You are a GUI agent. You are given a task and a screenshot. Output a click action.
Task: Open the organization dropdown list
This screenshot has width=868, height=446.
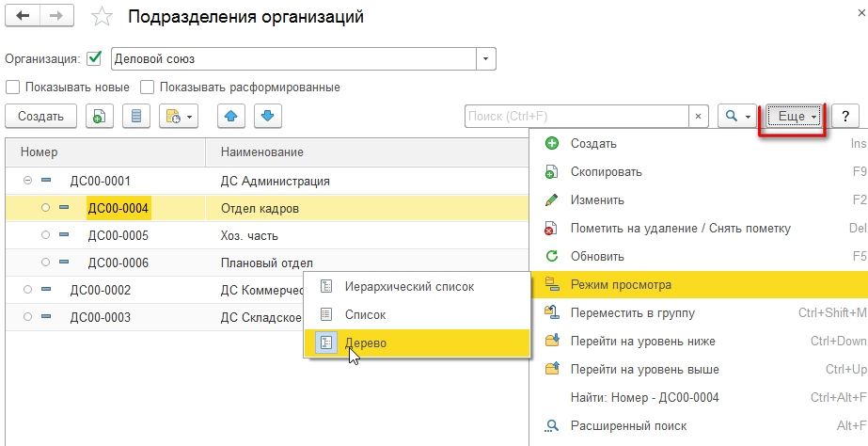point(485,58)
